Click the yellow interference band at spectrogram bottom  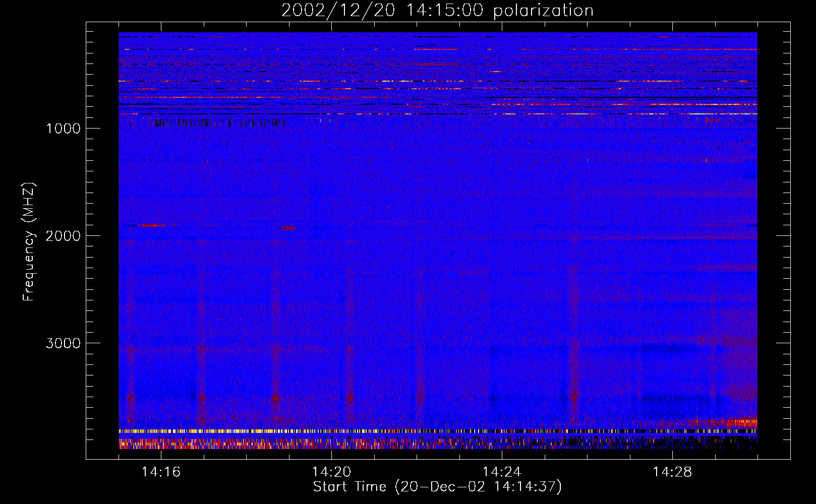(x=438, y=431)
